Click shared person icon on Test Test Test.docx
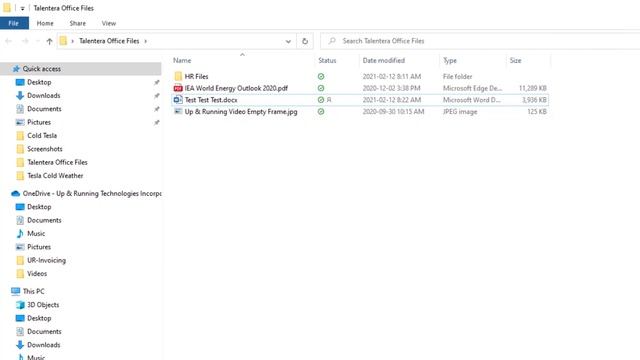Image resolution: width=640 pixels, height=360 pixels. tap(329, 100)
